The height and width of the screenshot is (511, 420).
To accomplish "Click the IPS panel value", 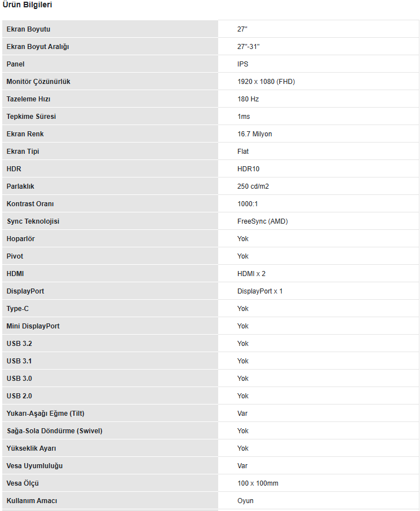I will (x=242, y=64).
